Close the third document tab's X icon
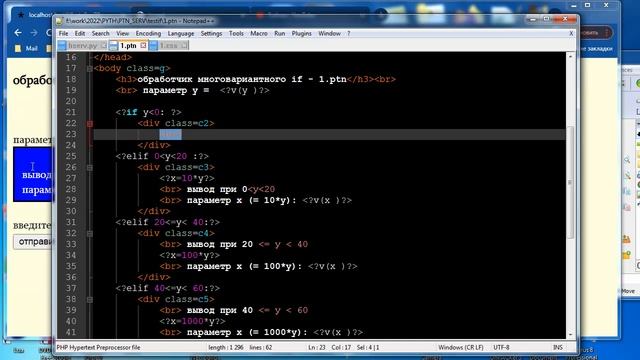The height and width of the screenshot is (360, 640). click(x=184, y=46)
